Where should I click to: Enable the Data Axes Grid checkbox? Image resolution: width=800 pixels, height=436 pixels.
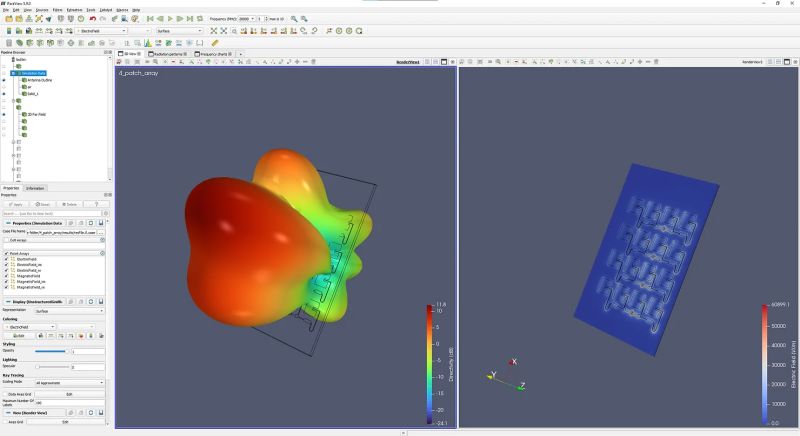click(x=6, y=394)
